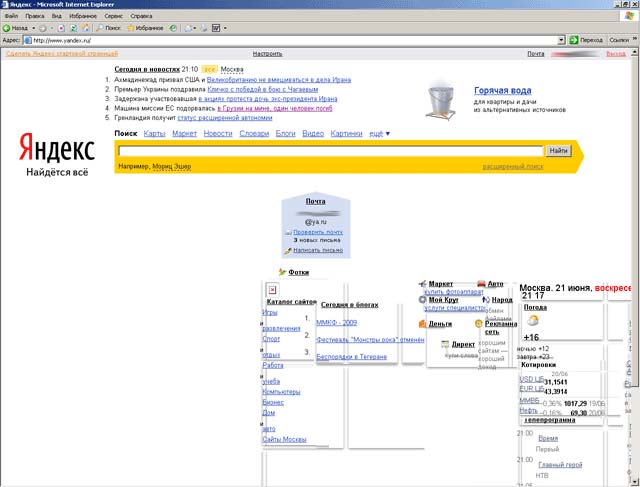This screenshot has width=640, height=487.
Task: Click the Настроить link at top
Action: click(267, 54)
